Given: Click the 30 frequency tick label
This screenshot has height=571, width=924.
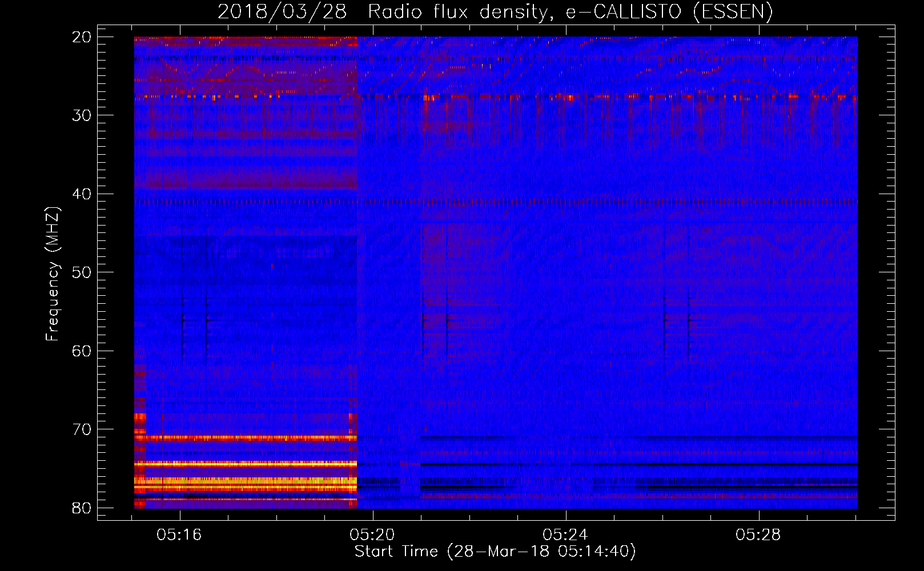Looking at the screenshot, I should click(x=82, y=115).
